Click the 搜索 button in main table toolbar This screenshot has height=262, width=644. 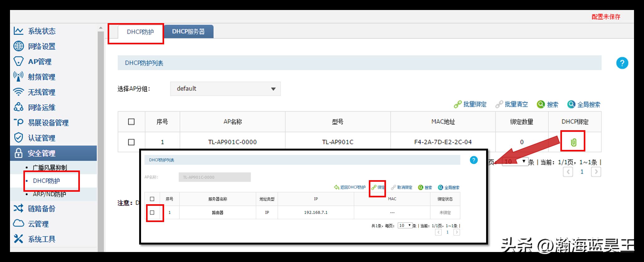pyautogui.click(x=548, y=105)
